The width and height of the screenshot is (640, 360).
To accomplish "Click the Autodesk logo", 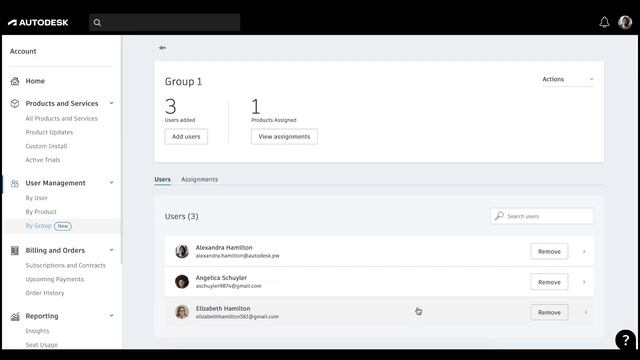I will (38, 22).
